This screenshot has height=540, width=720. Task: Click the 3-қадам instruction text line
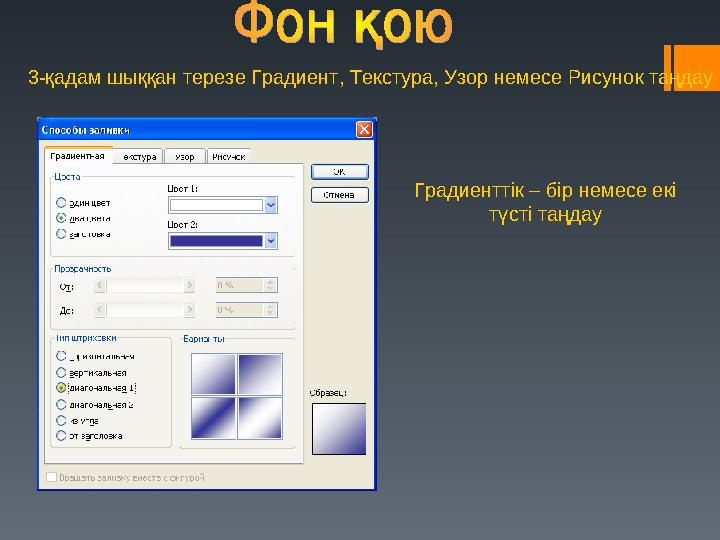pos(370,77)
